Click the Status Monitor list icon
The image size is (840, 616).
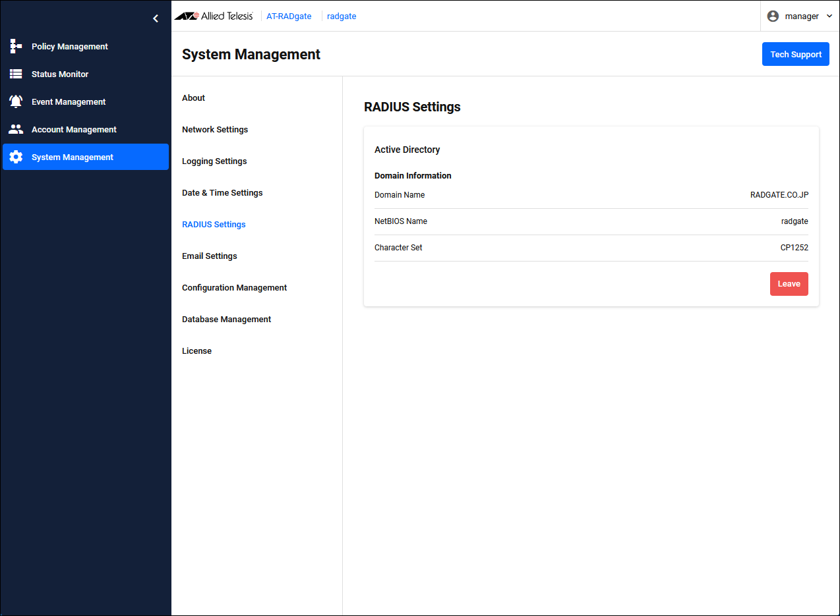click(x=16, y=74)
